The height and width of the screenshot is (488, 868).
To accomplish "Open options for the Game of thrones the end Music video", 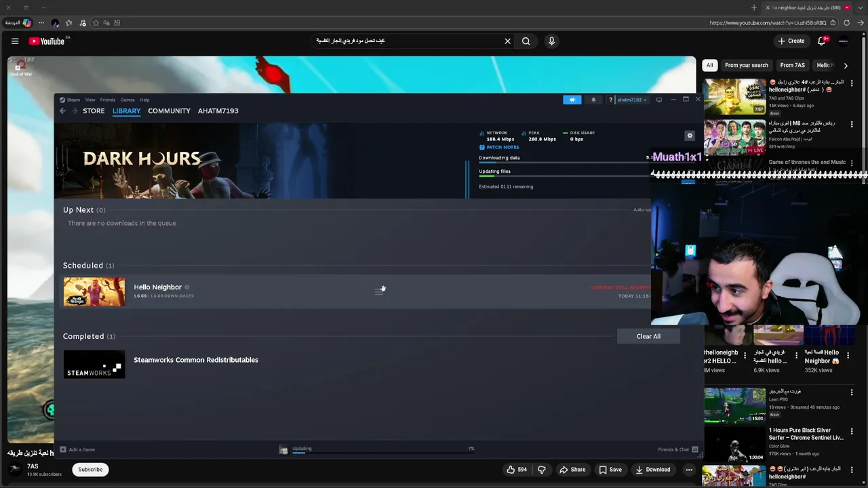I will [852, 163].
